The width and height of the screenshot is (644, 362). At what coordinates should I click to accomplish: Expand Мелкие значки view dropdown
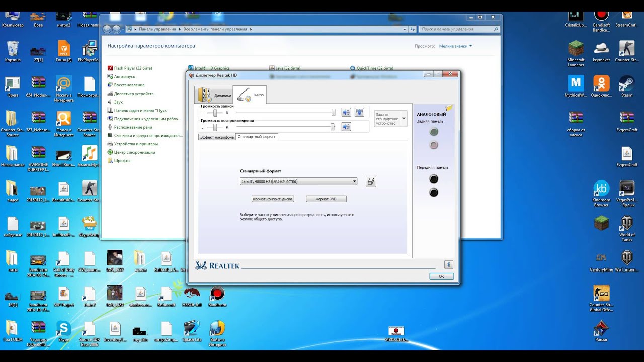point(455,46)
